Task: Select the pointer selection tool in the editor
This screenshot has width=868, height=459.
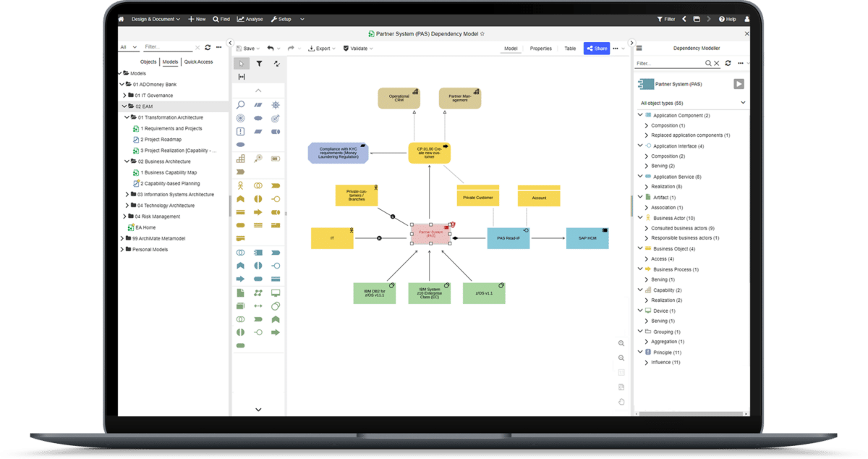Action: pos(241,63)
